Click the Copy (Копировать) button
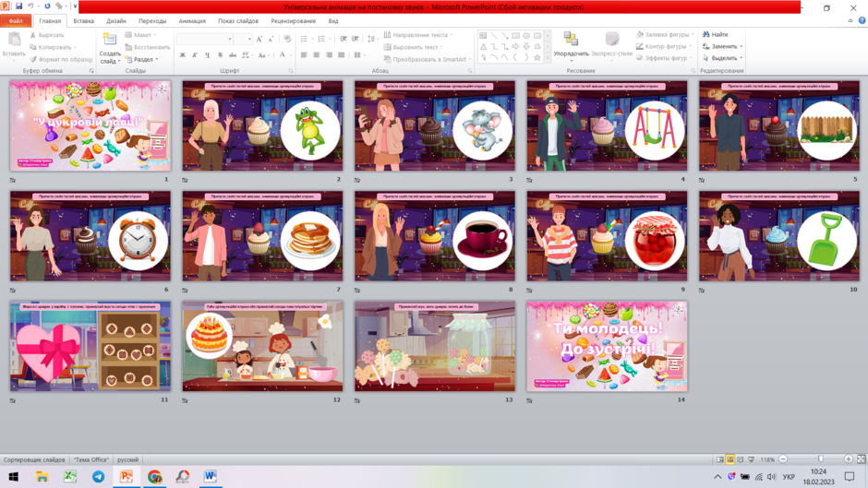868x488 pixels. coord(52,47)
